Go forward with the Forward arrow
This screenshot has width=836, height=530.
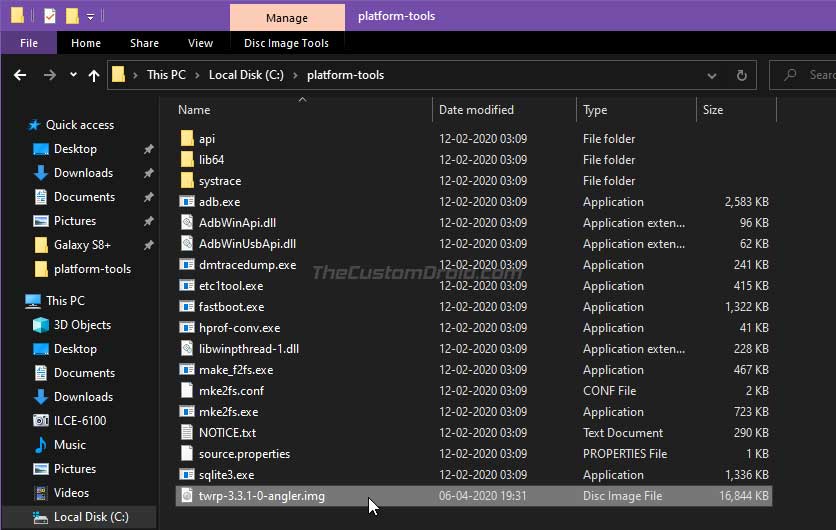[x=50, y=75]
